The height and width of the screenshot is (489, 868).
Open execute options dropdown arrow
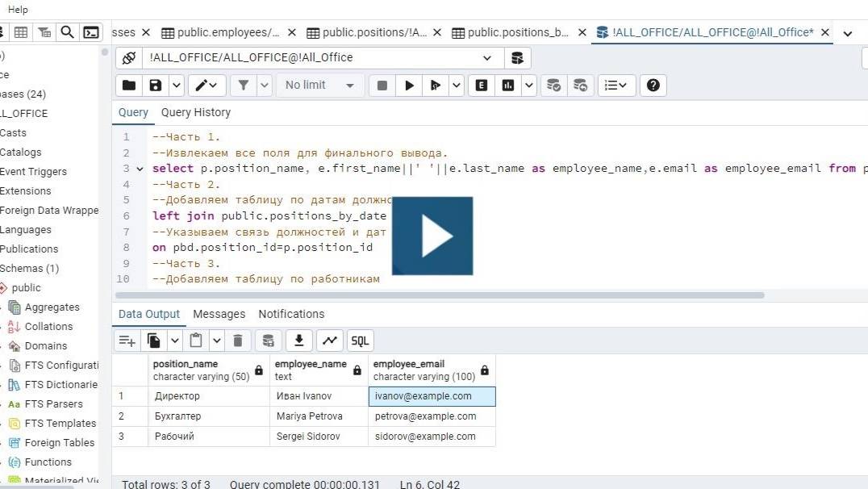coord(456,86)
